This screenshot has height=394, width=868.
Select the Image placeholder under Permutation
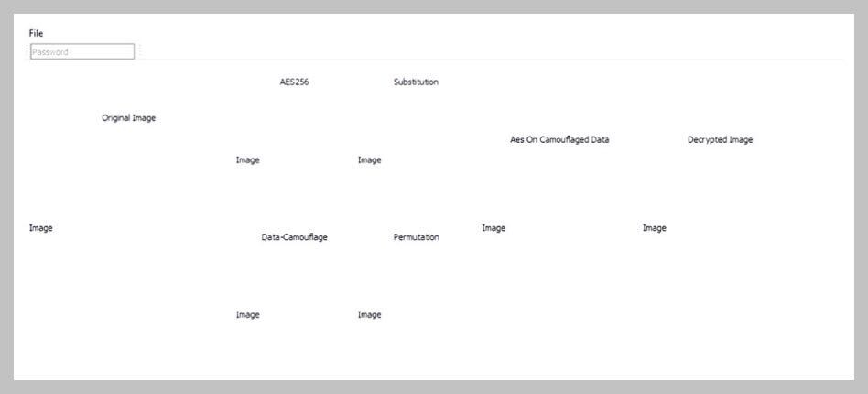(369, 315)
